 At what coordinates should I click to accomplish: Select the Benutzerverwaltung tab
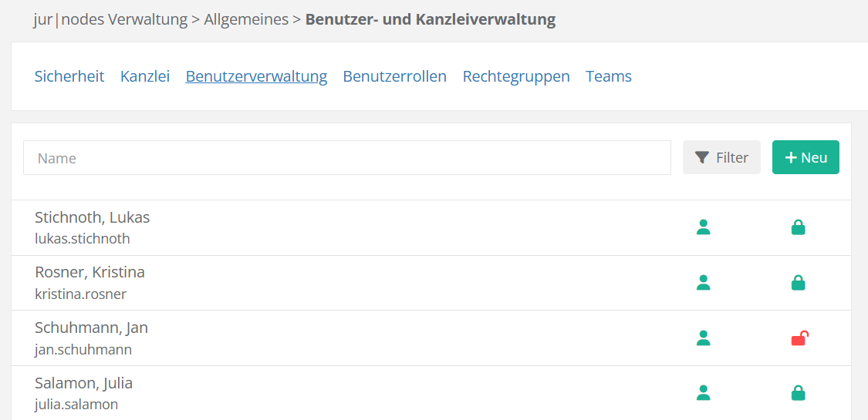(x=256, y=76)
